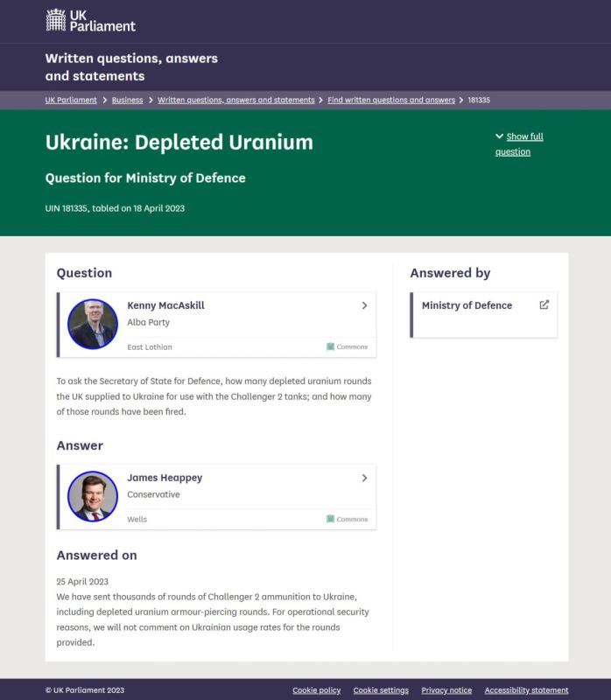Open James Heappey card via chevron arrow
Viewport: 611px width, 700px height.
(364, 478)
